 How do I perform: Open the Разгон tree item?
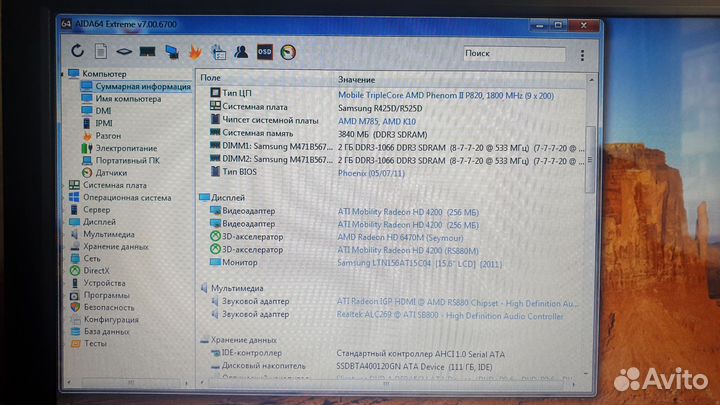[108, 136]
